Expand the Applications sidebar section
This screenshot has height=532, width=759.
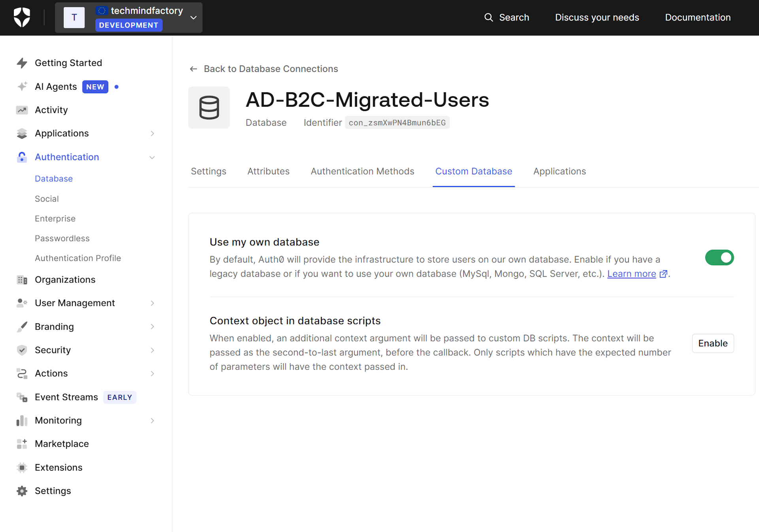point(152,134)
